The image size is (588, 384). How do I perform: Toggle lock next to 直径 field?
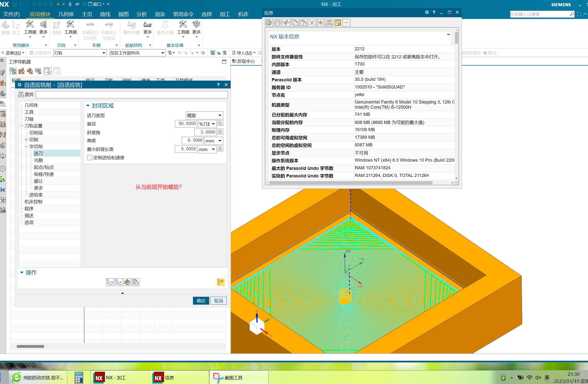220,123
